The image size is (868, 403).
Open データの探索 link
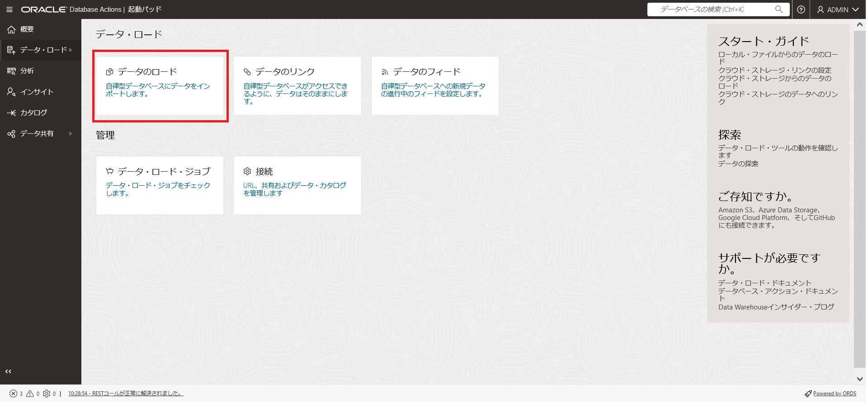[738, 164]
